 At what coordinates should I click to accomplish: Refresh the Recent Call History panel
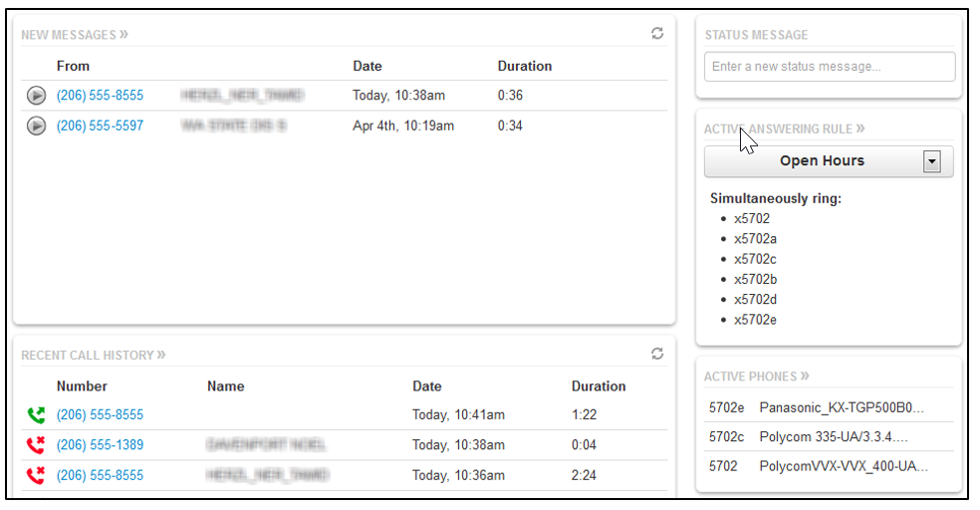[657, 354]
